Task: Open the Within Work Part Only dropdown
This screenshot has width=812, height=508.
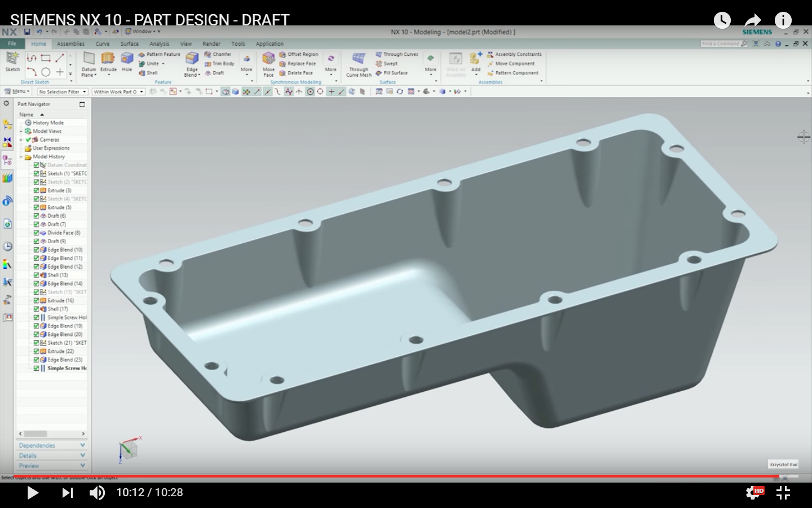Action: pyautogui.click(x=118, y=91)
